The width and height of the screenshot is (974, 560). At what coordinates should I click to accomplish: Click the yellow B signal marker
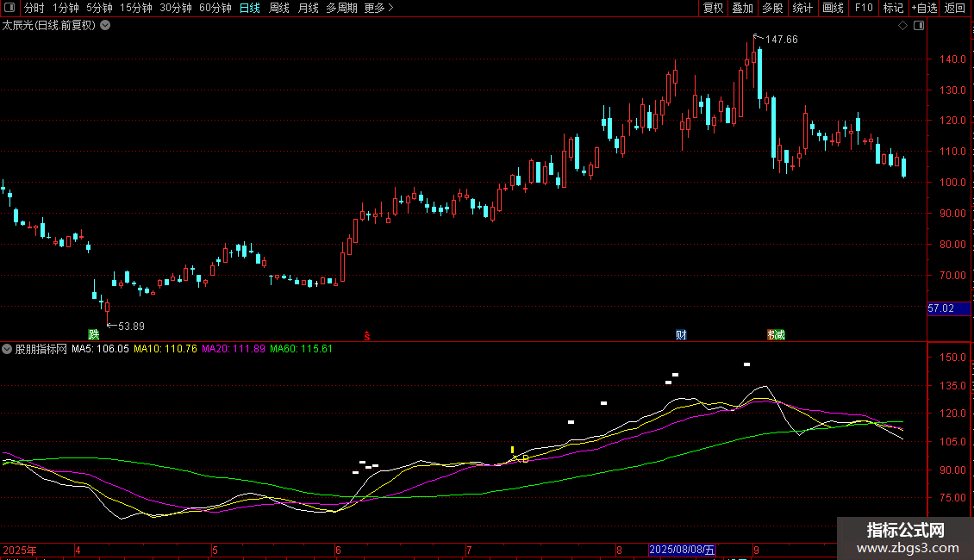click(526, 459)
